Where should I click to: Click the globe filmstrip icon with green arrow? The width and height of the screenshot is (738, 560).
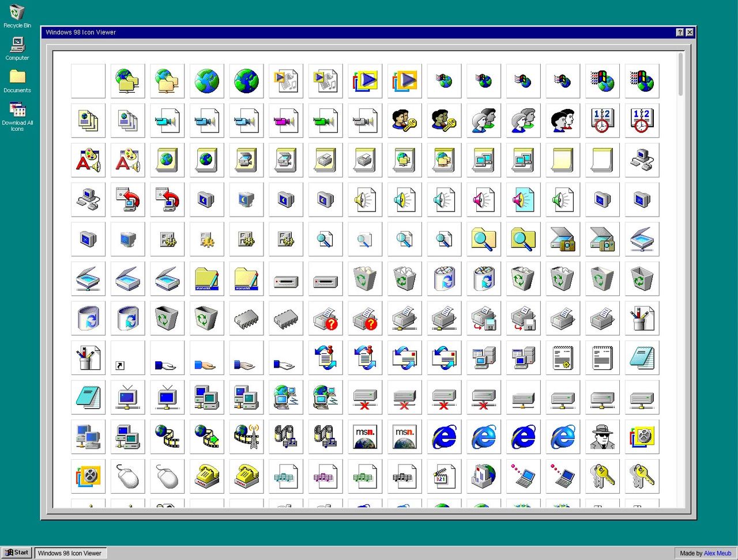point(206,437)
